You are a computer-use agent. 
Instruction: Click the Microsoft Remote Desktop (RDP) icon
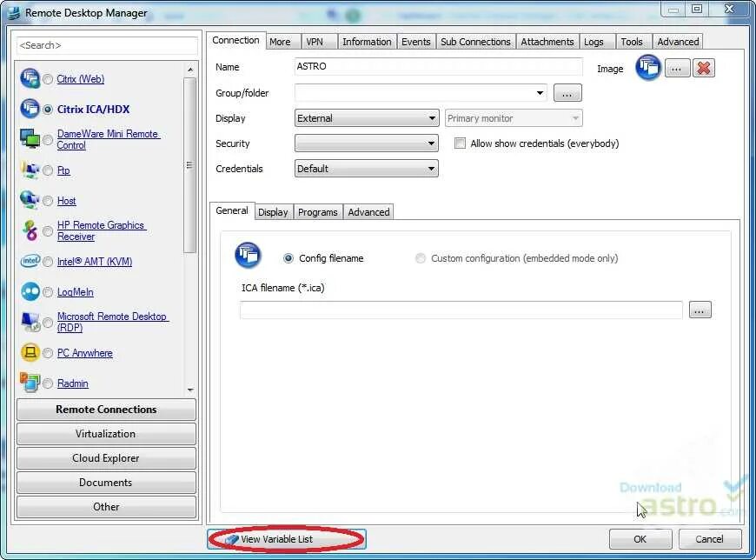[x=30, y=322]
